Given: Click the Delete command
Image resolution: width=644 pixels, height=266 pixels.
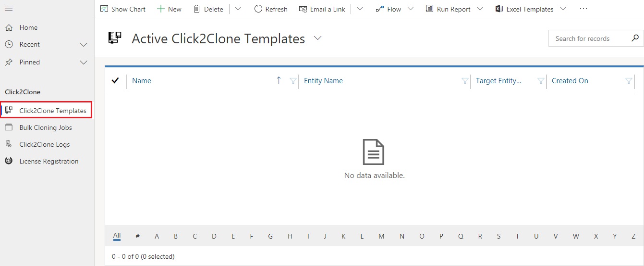Looking at the screenshot, I should click(208, 9).
